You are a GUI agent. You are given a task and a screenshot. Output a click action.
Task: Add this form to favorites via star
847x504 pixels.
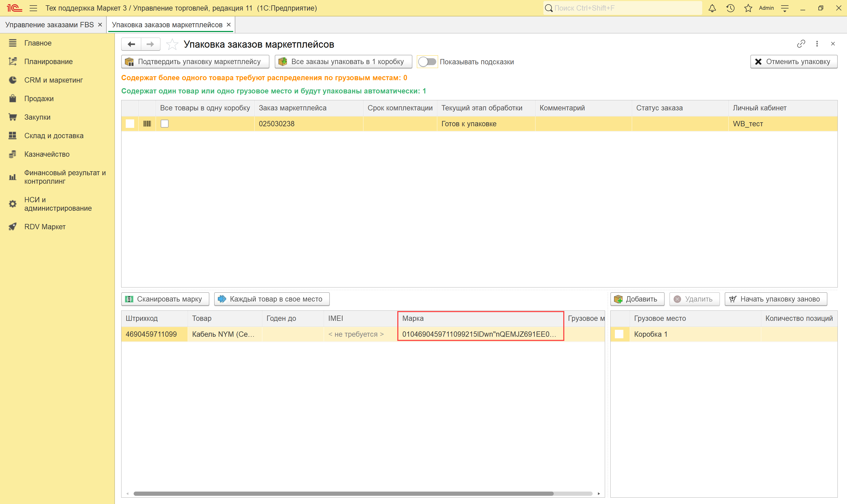pos(172,44)
